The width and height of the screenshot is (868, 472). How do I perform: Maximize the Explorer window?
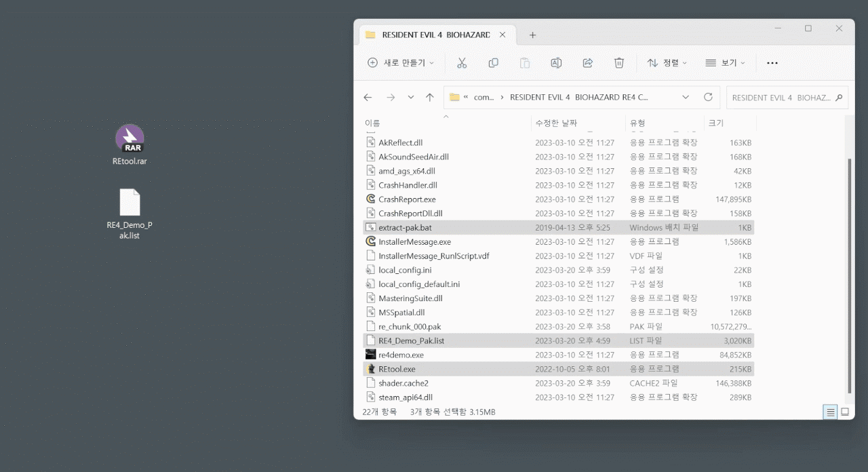tap(808, 28)
